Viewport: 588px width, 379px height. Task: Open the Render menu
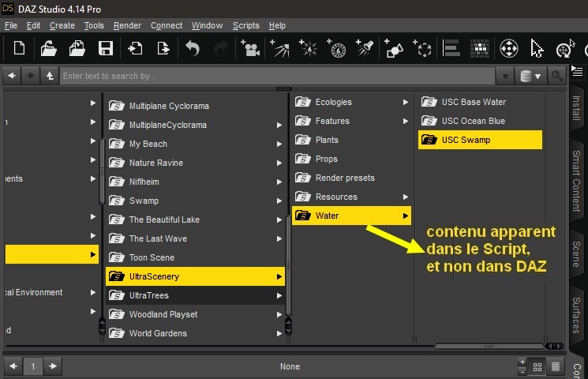[128, 25]
